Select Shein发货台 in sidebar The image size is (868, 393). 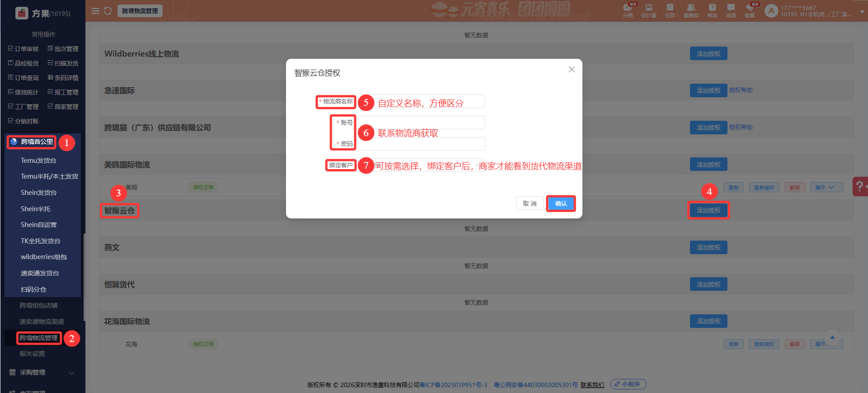[39, 193]
